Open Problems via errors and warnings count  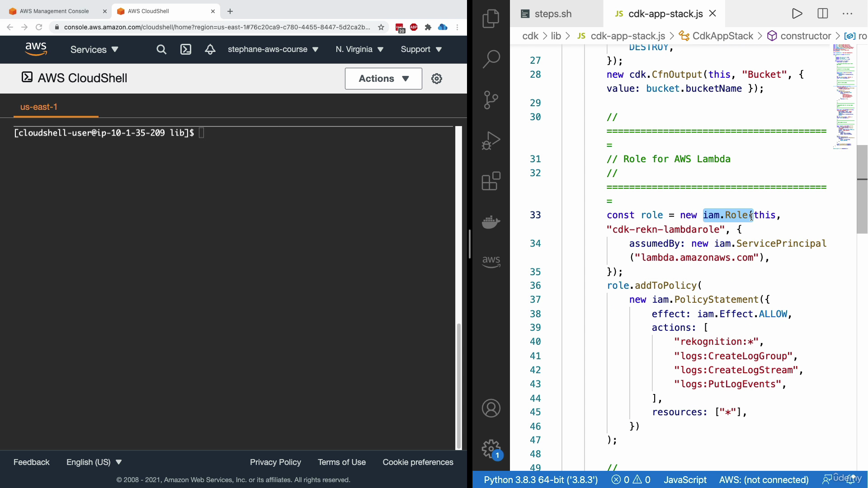(x=631, y=480)
